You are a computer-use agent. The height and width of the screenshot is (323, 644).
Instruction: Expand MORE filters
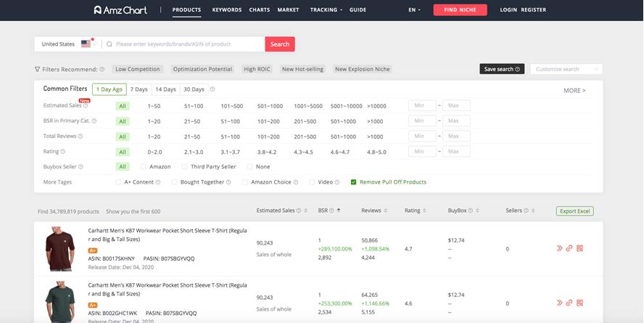pos(574,91)
